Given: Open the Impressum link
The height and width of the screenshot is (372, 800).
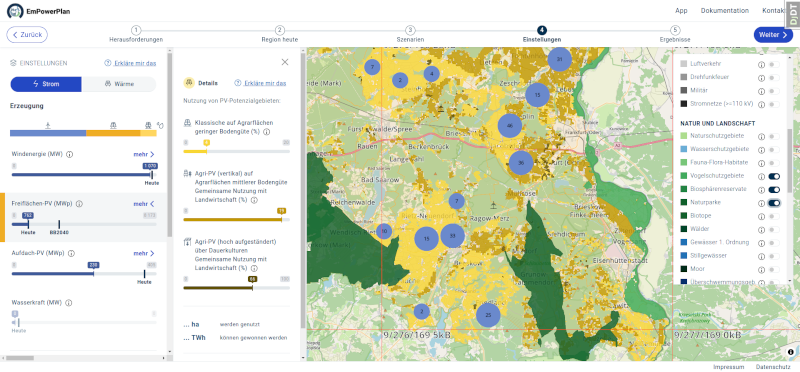Looking at the screenshot, I should coord(729,367).
